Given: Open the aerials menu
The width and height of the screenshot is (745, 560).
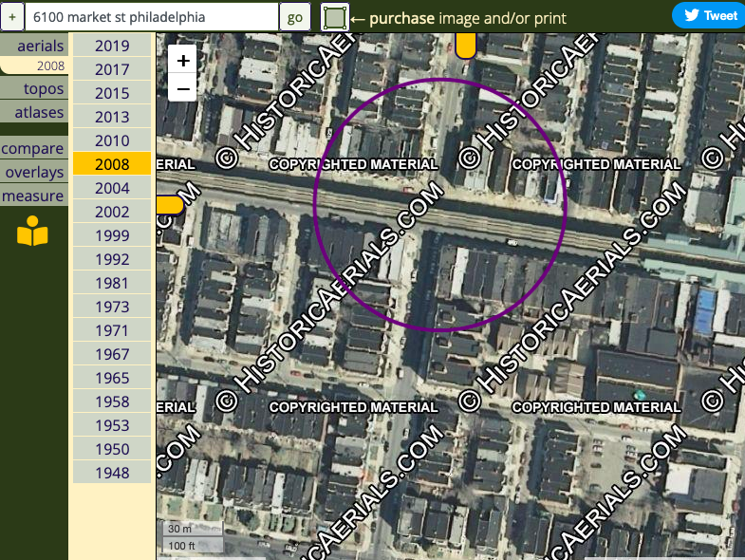Looking at the screenshot, I should point(40,46).
